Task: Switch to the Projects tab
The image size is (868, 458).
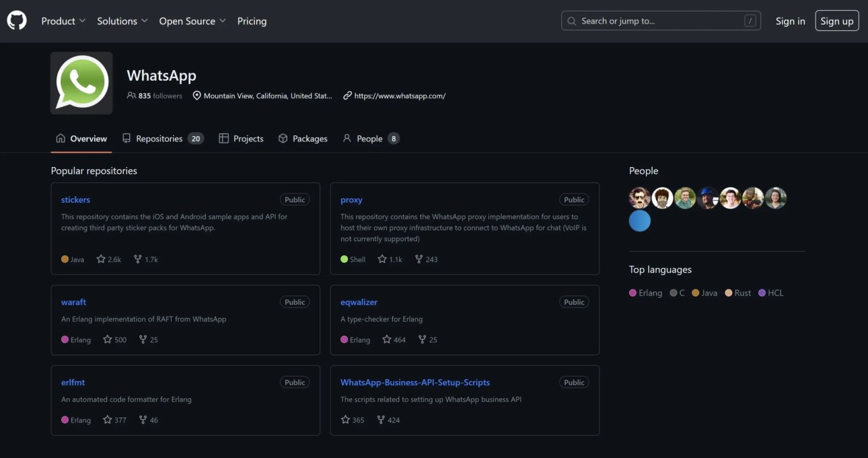Action: tap(241, 139)
